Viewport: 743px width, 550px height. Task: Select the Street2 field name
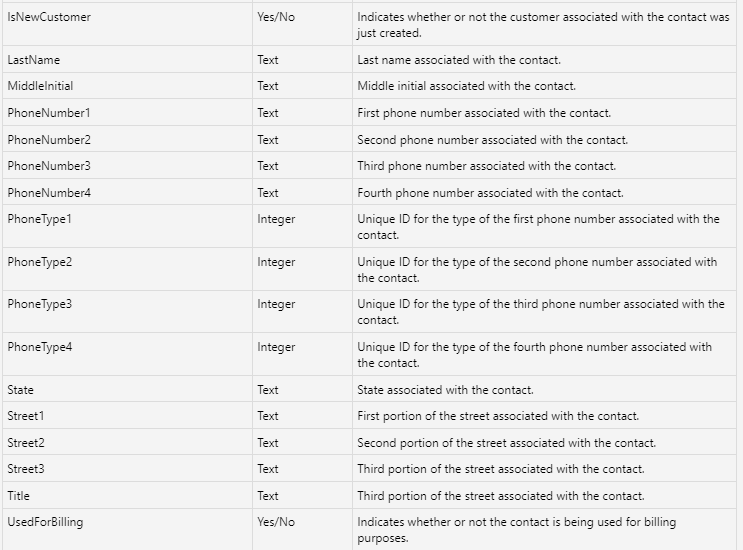click(x=26, y=443)
